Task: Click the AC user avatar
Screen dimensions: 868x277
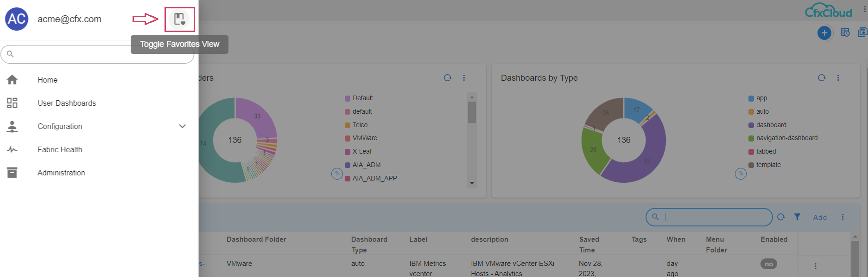Action: click(17, 19)
